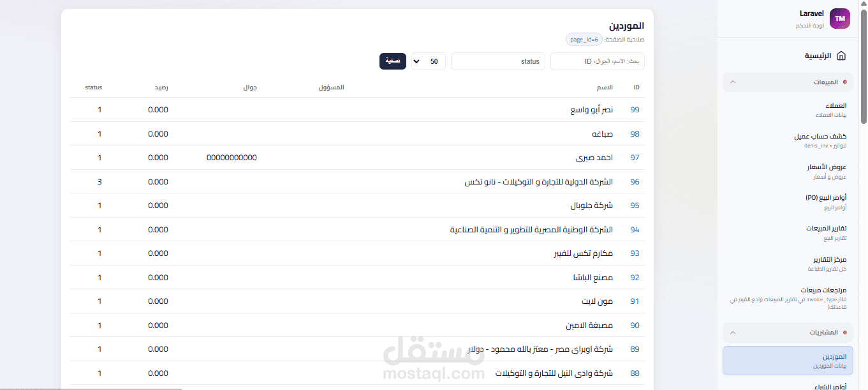
Task: Open عروض الأسعار quotations menu item
Action: point(788,171)
